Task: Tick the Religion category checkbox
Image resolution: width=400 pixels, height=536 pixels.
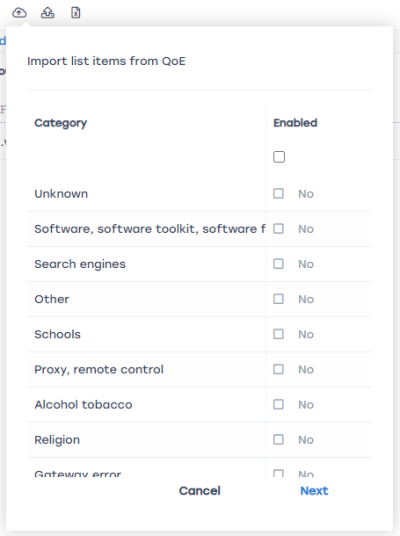Action: pos(278,439)
